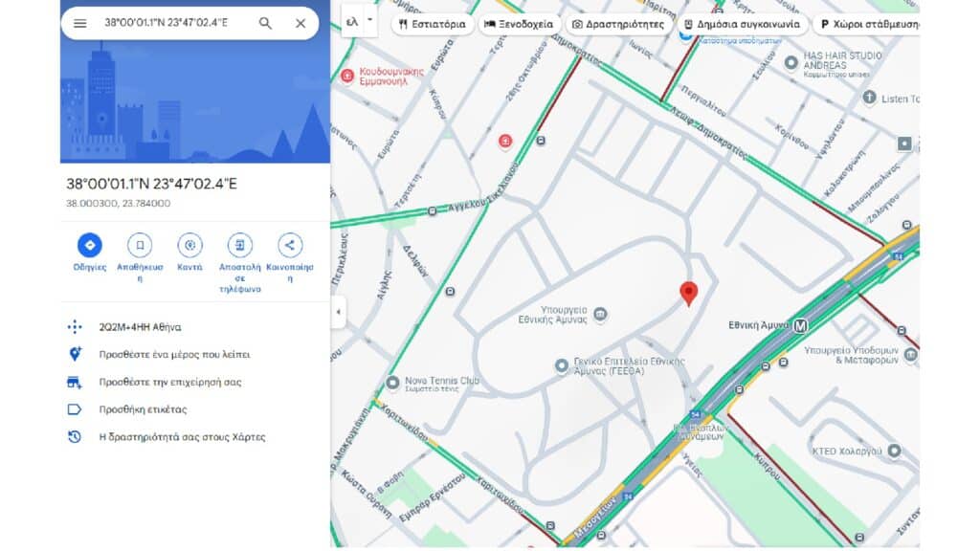Click the magnifier search icon
980x551 pixels.
click(265, 23)
